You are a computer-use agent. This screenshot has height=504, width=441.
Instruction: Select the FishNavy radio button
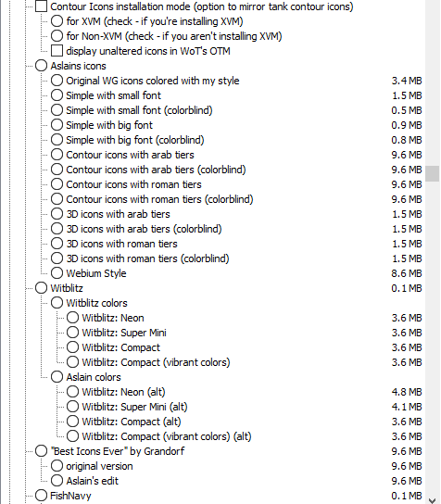coord(41,496)
